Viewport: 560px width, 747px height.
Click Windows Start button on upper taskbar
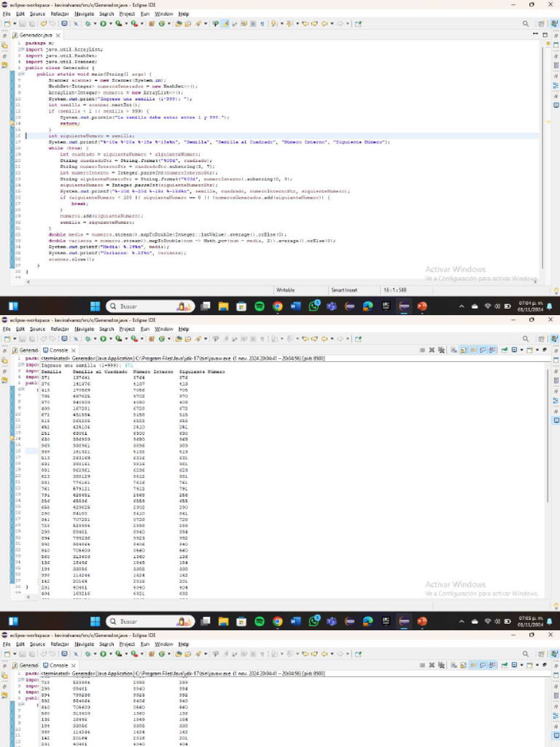point(95,306)
